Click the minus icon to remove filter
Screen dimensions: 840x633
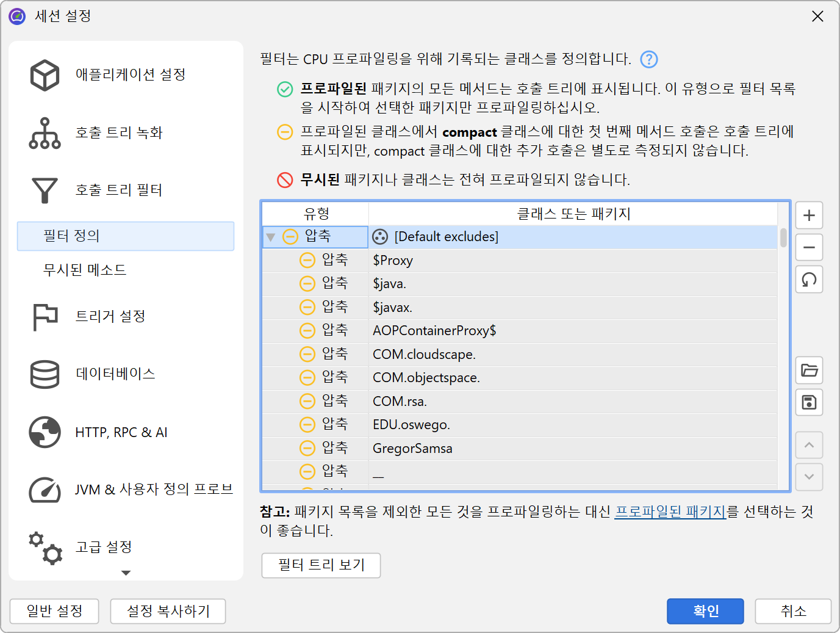[809, 248]
